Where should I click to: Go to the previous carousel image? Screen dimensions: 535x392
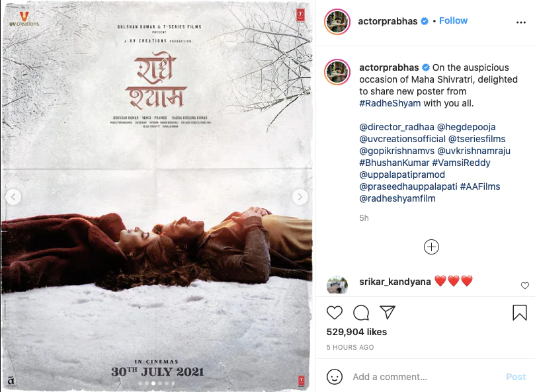(x=13, y=197)
